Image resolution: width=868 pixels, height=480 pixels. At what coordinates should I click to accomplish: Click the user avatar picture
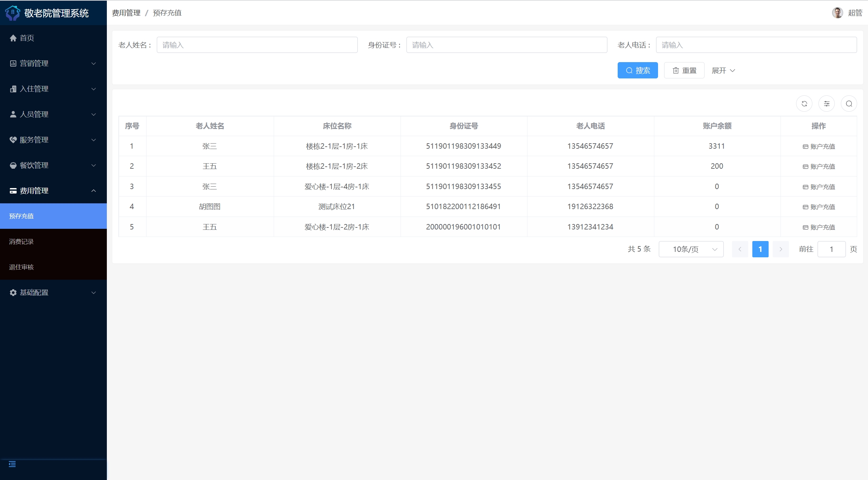(x=837, y=13)
